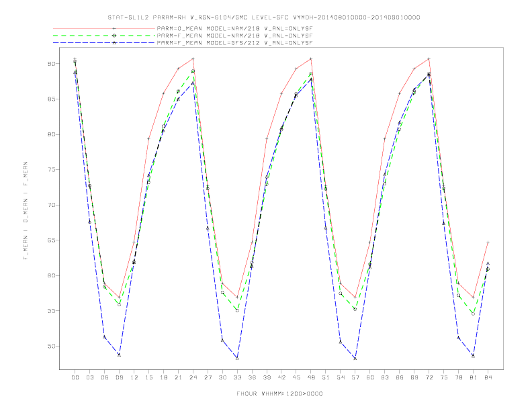The height and width of the screenshot is (411, 532).
Task: Click x-axis tick label 42
Action: tap(281, 377)
